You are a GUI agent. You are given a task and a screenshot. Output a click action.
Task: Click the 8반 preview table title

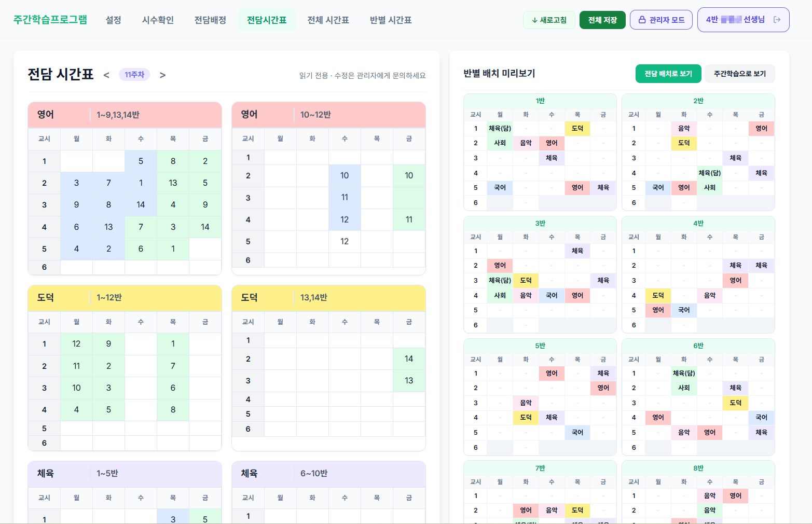click(698, 468)
